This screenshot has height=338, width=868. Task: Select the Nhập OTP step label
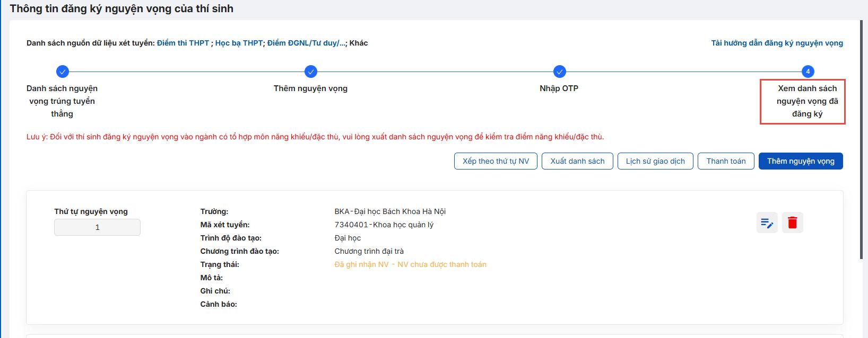click(x=559, y=88)
